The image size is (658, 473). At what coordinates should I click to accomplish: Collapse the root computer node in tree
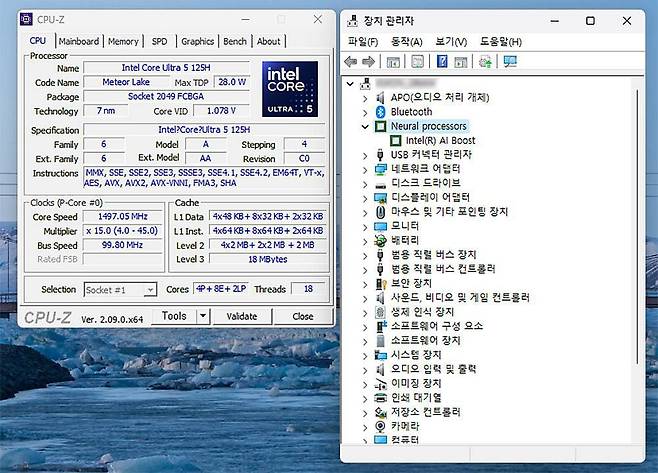(x=350, y=84)
